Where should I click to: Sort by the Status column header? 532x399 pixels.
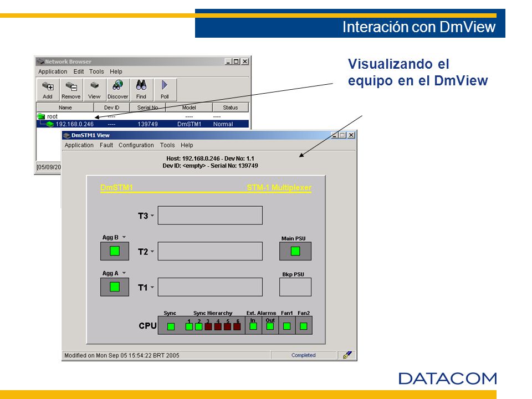[231, 108]
